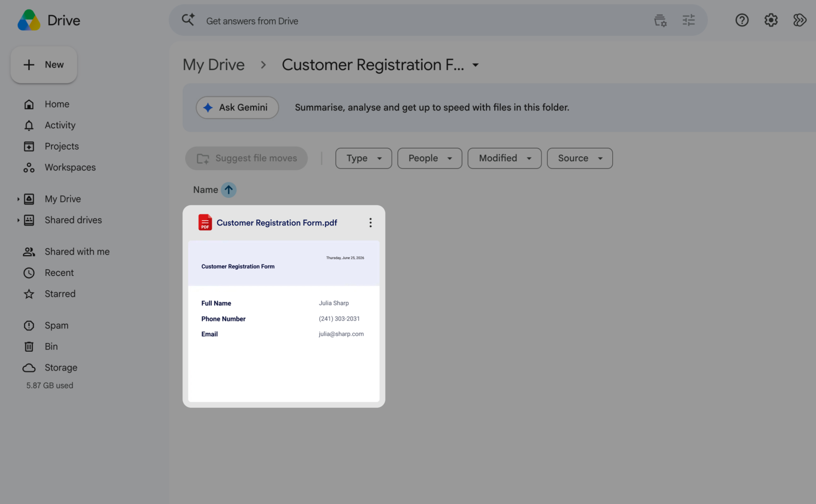Open the Help question mark icon
This screenshot has height=504, width=816.
click(742, 20)
